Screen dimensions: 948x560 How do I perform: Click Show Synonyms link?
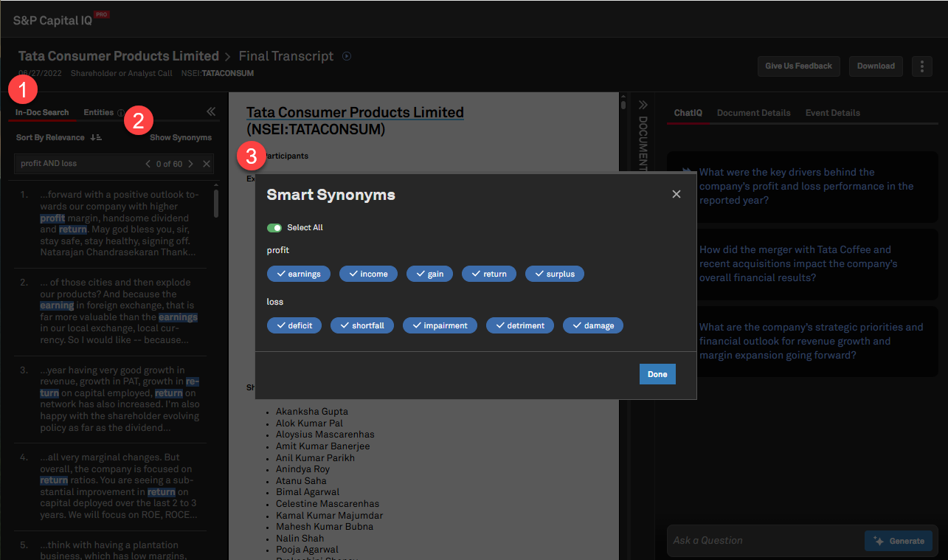[x=181, y=137]
